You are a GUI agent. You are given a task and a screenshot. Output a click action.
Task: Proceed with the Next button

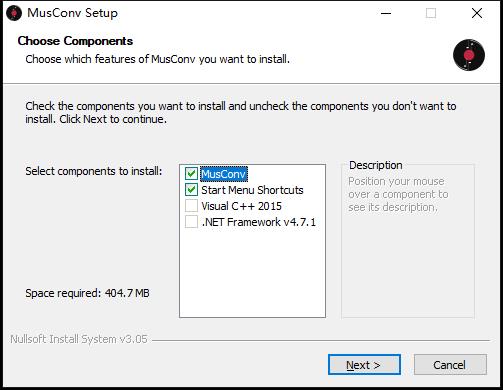coord(364,365)
